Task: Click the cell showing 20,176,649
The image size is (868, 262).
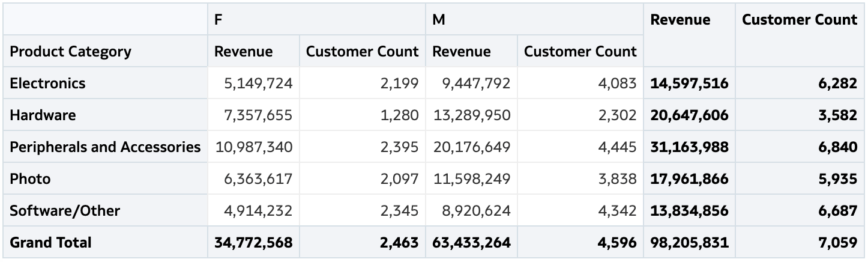Action: [471, 147]
